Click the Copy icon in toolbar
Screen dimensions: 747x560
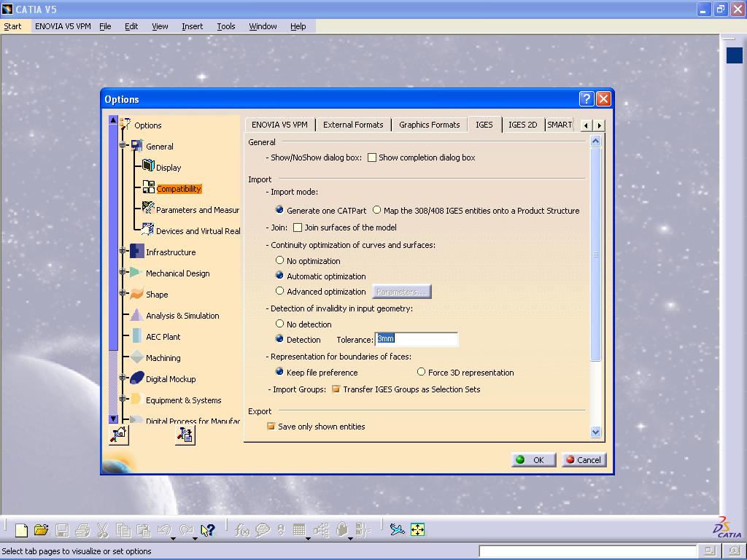pyautogui.click(x=123, y=530)
